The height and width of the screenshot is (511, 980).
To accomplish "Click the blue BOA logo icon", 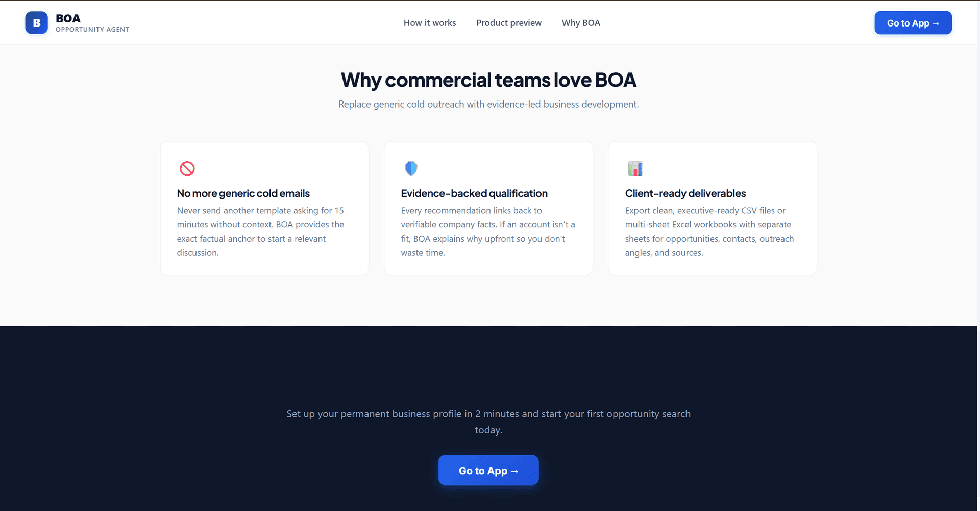I will [36, 23].
